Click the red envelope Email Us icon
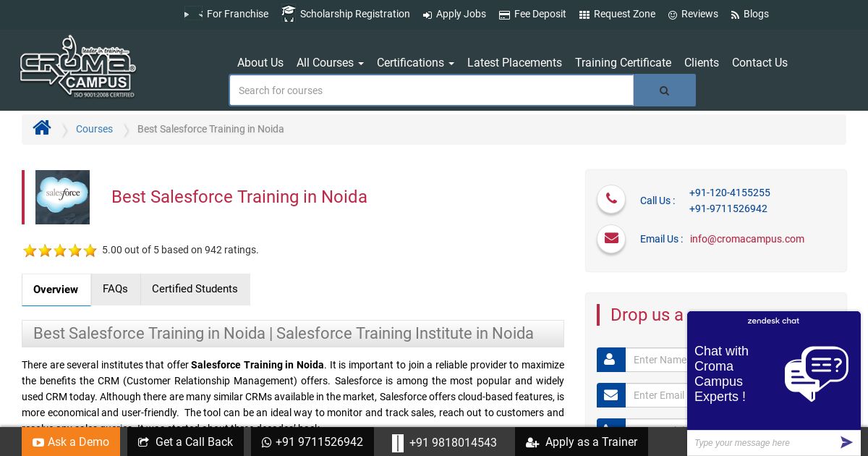 611,238
